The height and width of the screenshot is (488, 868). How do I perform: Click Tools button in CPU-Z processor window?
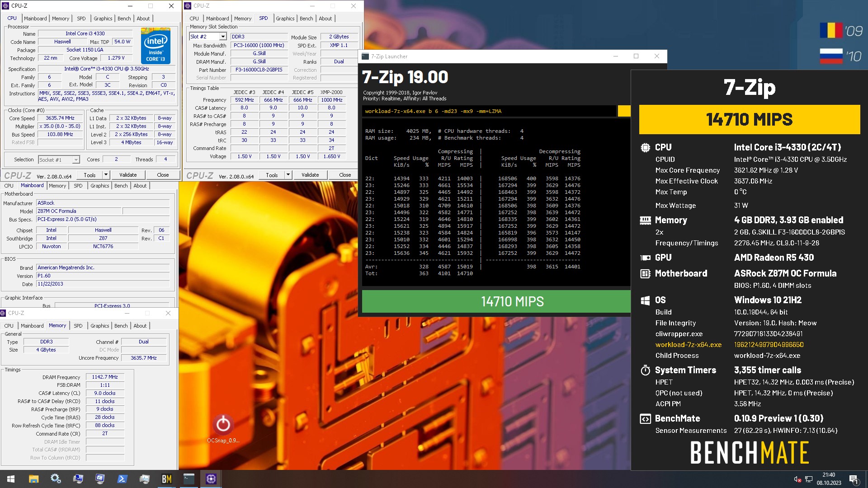tap(90, 175)
